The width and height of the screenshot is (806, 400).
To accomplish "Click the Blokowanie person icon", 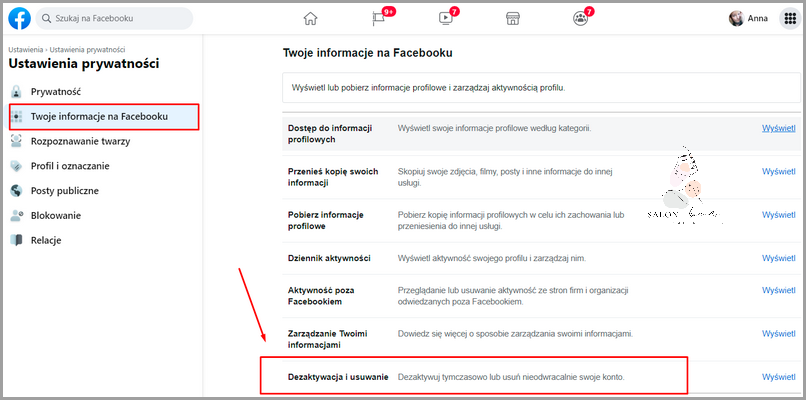I will 16,215.
